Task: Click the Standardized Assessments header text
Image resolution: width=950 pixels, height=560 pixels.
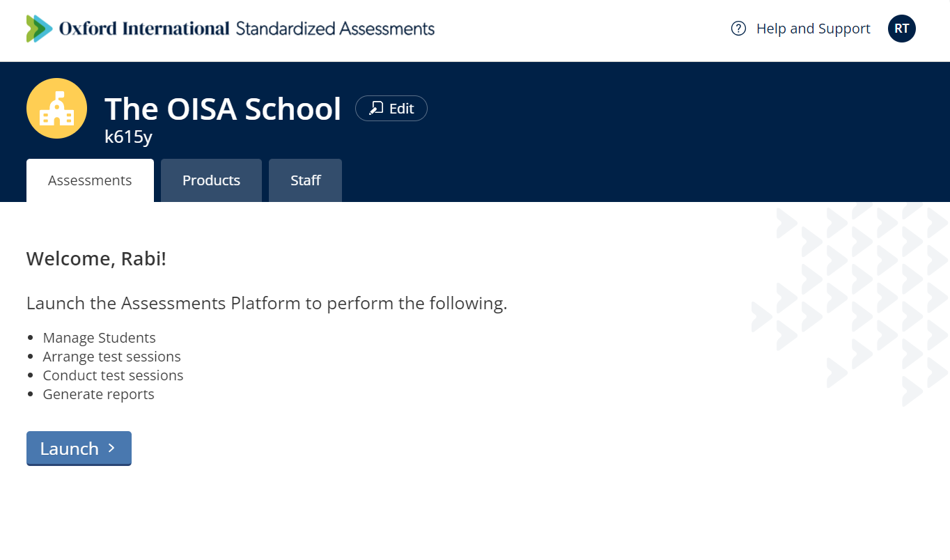Action: coord(335,29)
